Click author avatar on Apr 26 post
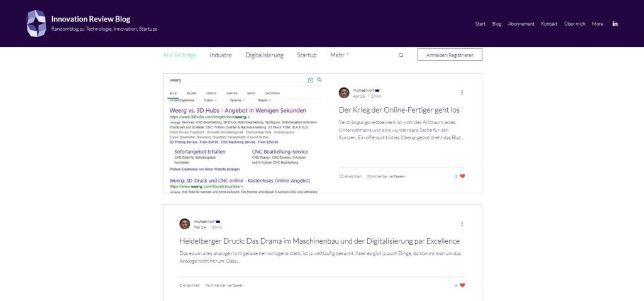This screenshot has height=301, width=644. coord(344,93)
